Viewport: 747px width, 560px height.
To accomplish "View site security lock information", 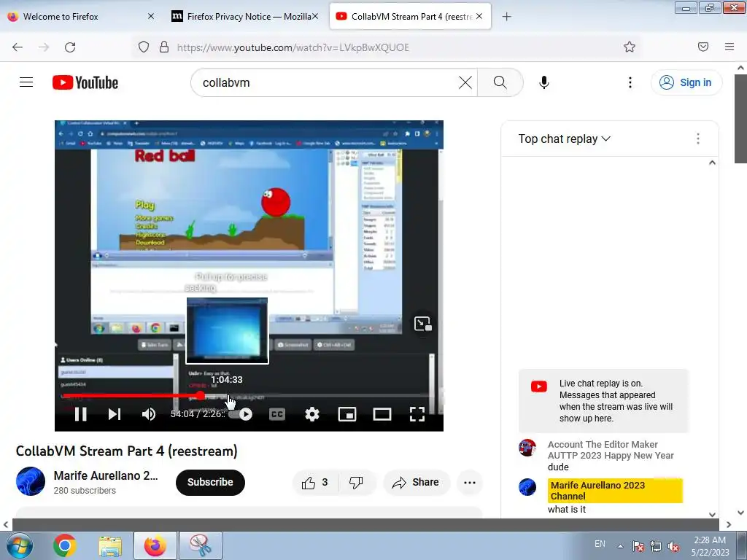I will [x=164, y=47].
